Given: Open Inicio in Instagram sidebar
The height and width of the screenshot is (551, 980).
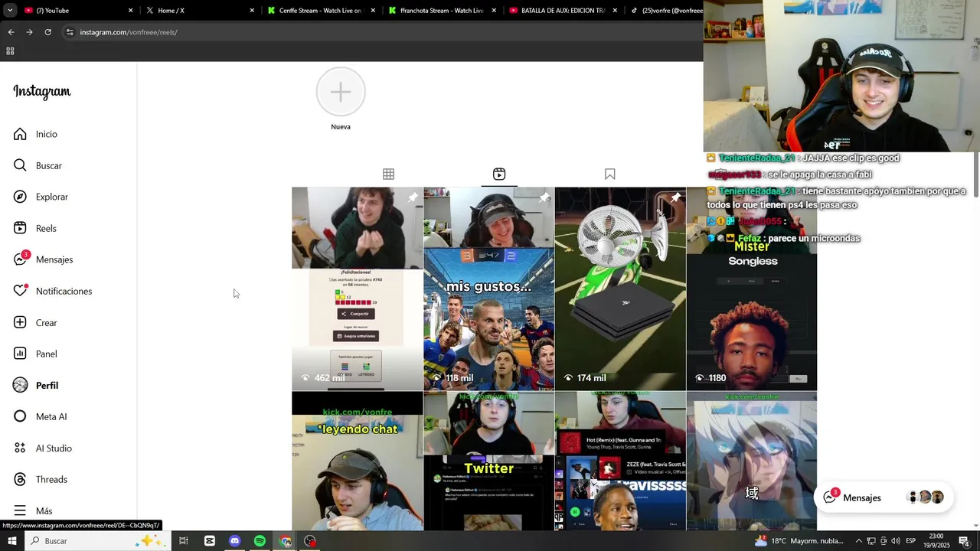Looking at the screenshot, I should point(36,134).
